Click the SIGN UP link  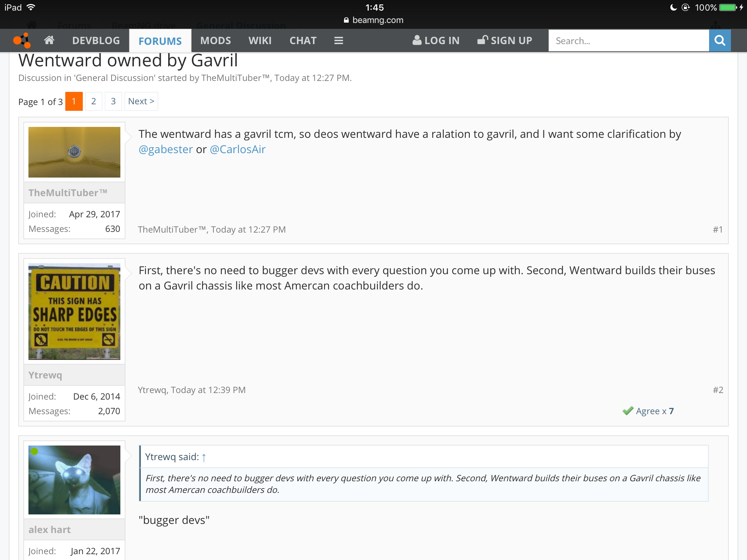tap(505, 40)
